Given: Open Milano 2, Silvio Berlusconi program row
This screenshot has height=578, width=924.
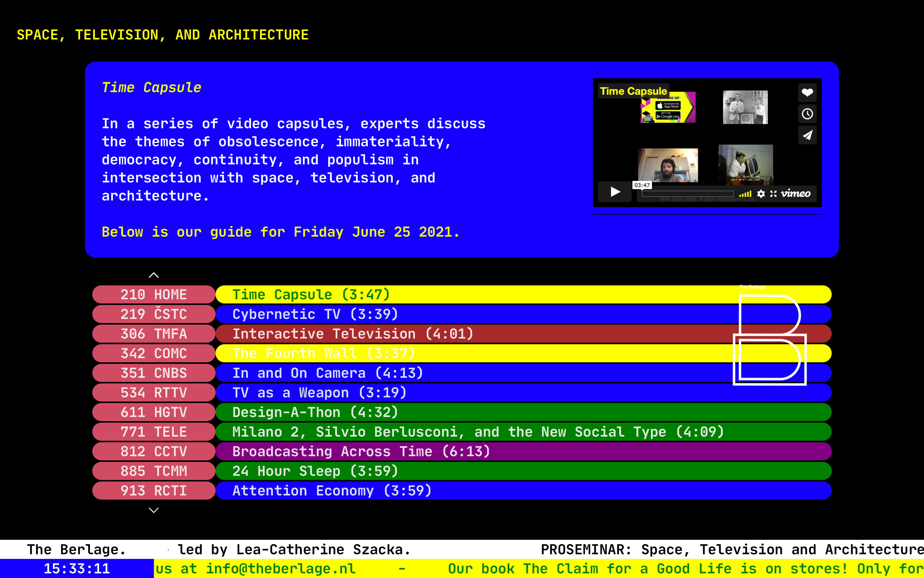Looking at the screenshot, I should (x=523, y=432).
